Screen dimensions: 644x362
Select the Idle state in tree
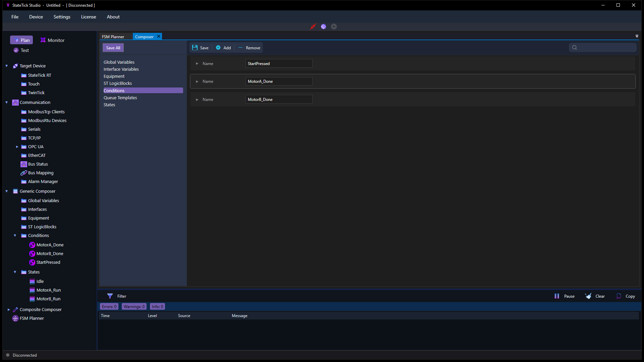pos(37,282)
